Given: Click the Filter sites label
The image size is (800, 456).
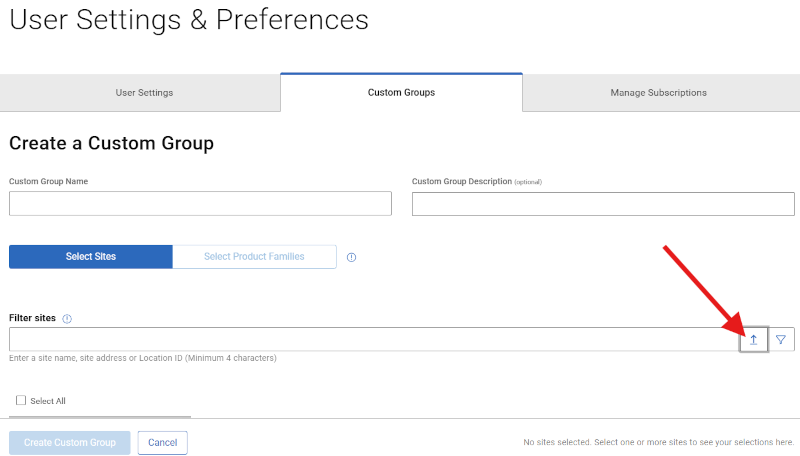Looking at the screenshot, I should [x=33, y=318].
